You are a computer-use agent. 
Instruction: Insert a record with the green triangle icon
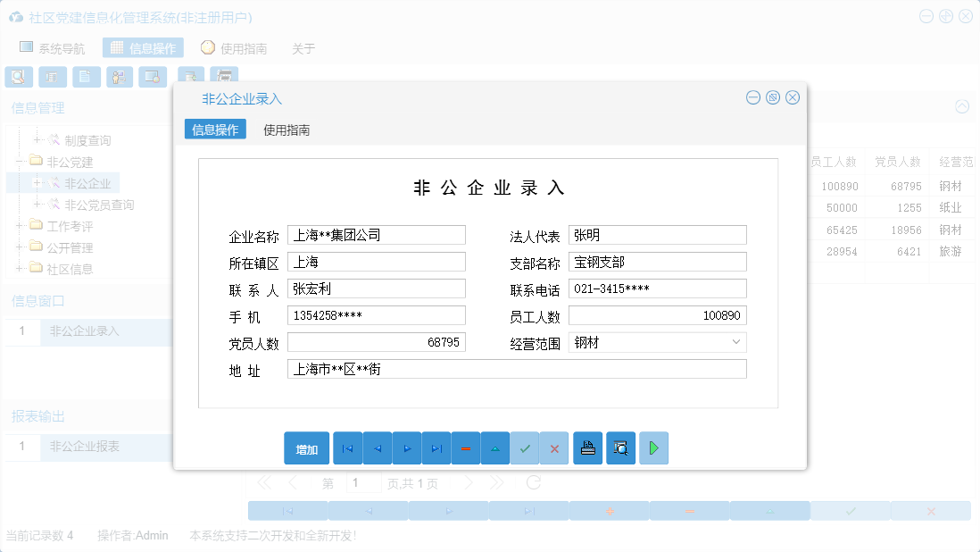click(x=495, y=447)
